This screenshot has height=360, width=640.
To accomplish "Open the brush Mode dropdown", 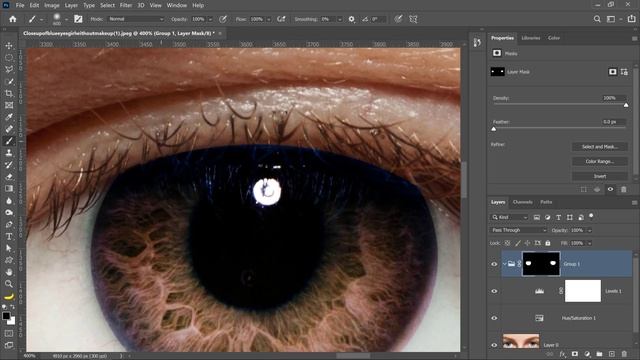I will [x=136, y=19].
